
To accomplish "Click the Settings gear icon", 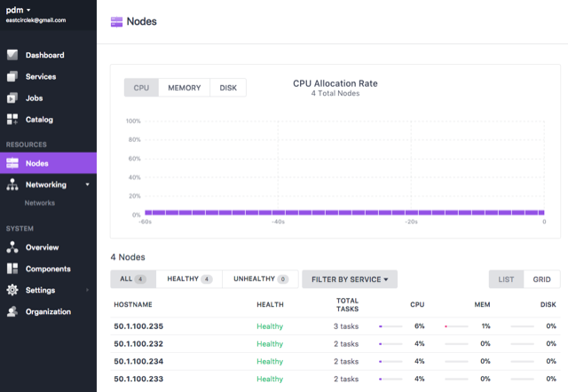I will (12, 290).
